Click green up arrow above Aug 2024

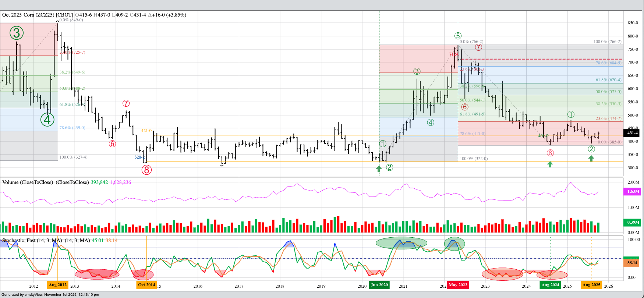550,164
